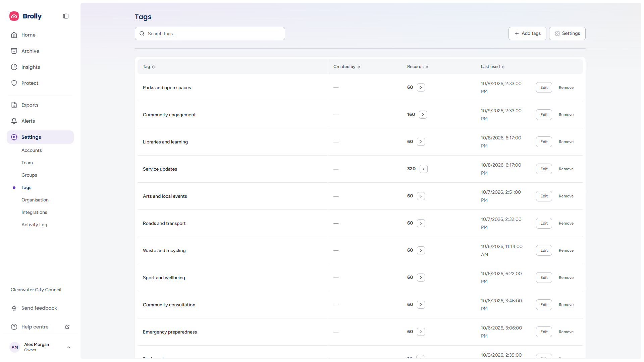
Task: Open Exports page
Action: point(40,105)
